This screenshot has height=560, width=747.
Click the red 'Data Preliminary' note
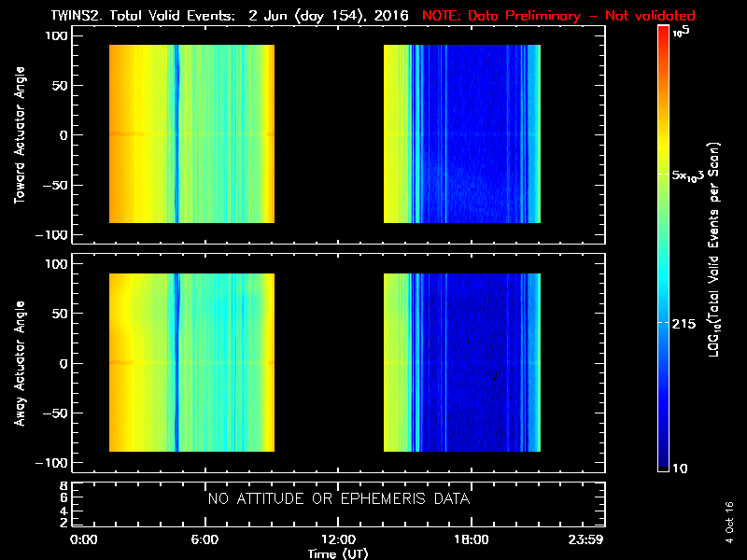click(x=558, y=16)
